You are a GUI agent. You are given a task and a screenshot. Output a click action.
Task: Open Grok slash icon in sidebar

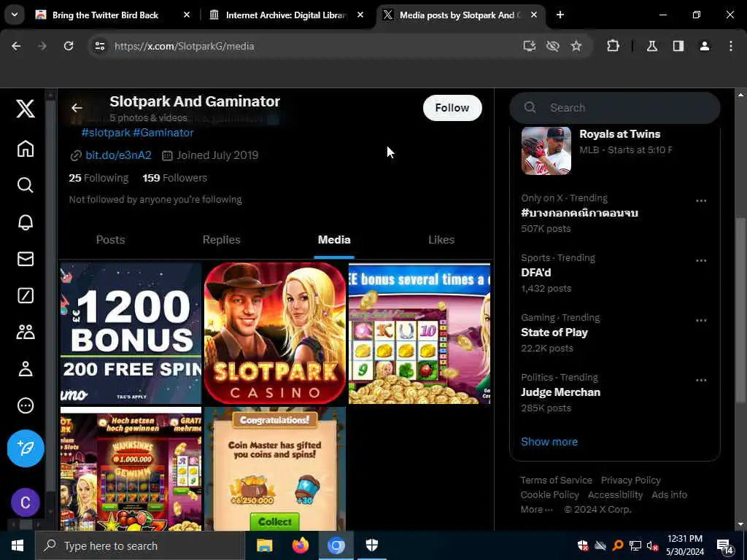(26, 295)
